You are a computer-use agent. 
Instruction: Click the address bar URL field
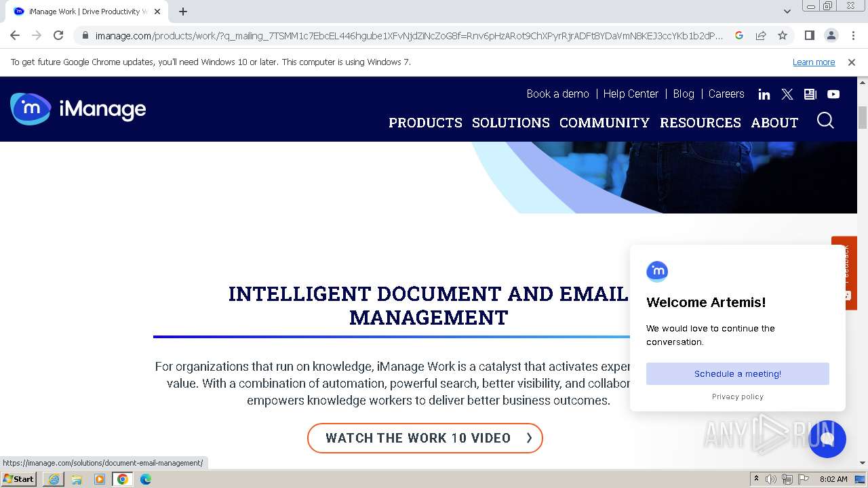(408, 35)
